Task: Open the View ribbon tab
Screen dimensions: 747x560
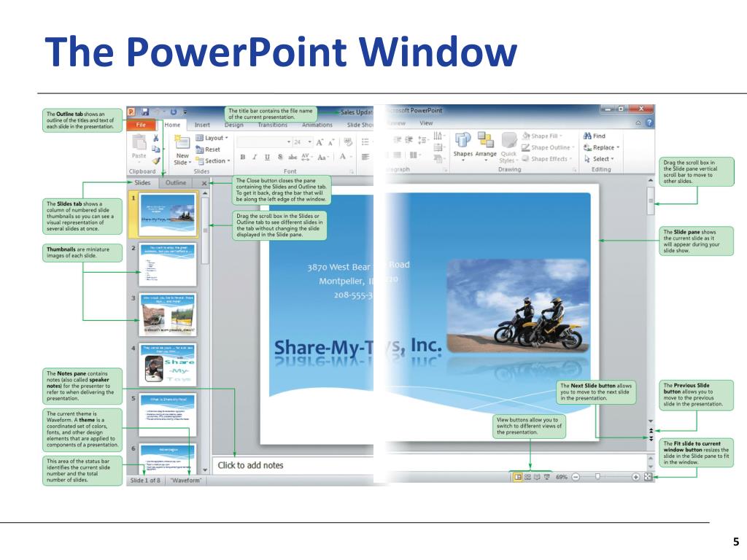Action: point(426,122)
